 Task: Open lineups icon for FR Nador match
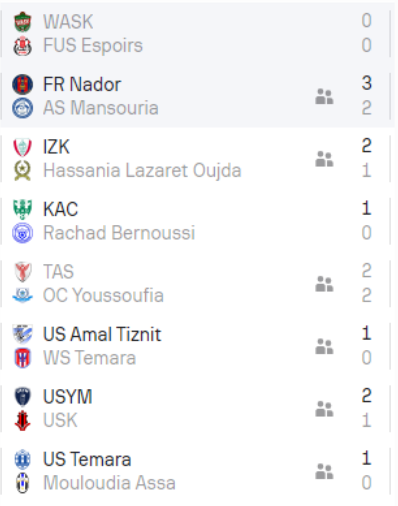(x=324, y=96)
